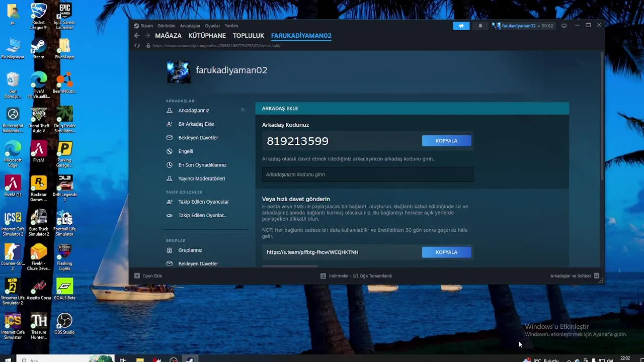Select Bu bilgisayar desktop icon
Viewport: 644px width, 362px height.
coord(13,49)
